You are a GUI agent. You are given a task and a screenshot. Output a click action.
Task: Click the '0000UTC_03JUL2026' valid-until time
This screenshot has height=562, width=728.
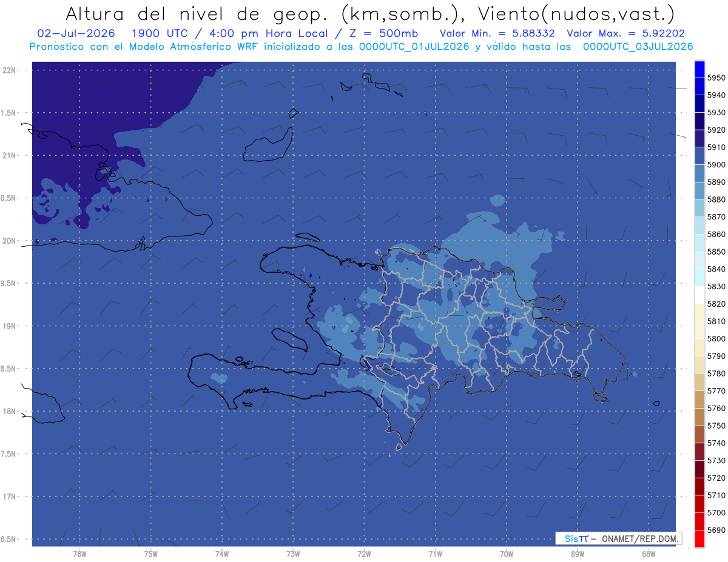click(638, 47)
